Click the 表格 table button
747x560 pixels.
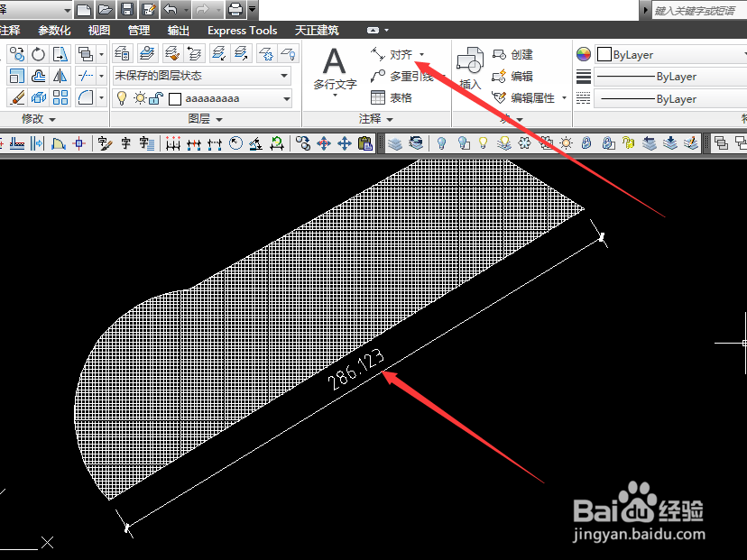pyautogui.click(x=392, y=97)
